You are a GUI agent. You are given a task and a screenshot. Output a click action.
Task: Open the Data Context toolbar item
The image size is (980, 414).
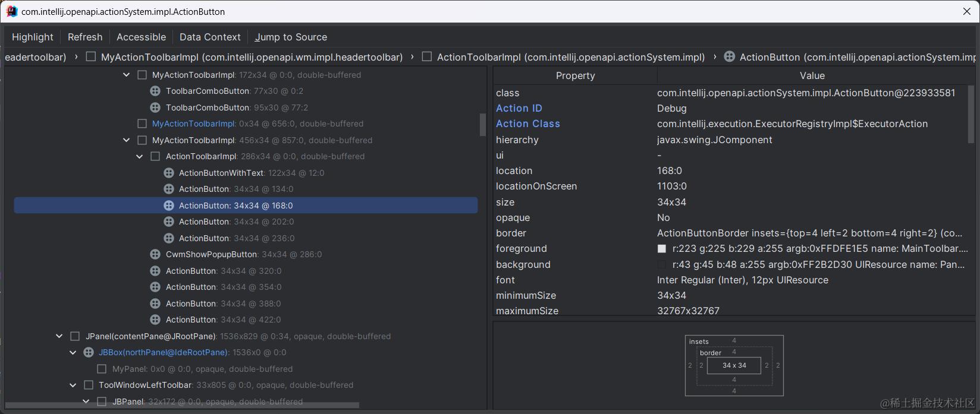coord(210,37)
